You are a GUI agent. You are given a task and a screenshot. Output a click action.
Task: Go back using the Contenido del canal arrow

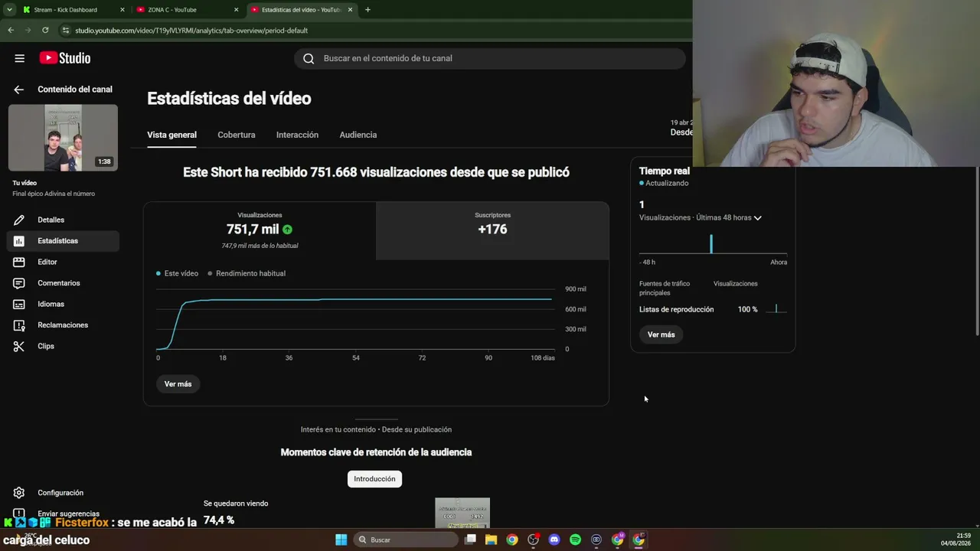tap(18, 90)
